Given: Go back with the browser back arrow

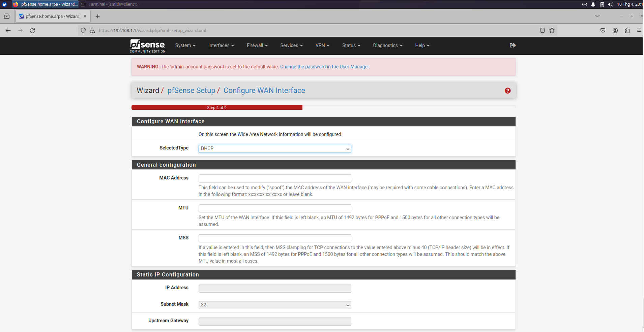Looking at the screenshot, I should pyautogui.click(x=8, y=30).
